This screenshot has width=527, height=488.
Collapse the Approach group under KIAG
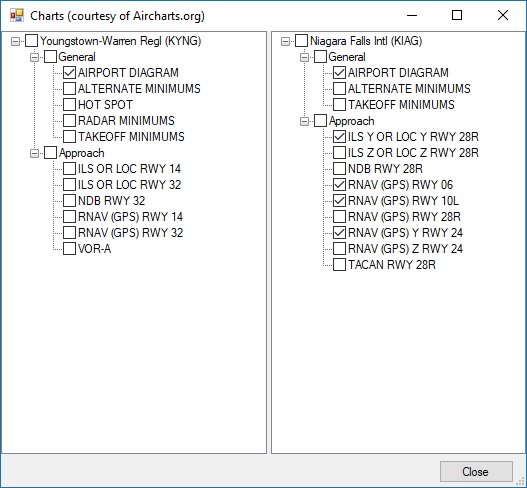click(x=304, y=121)
